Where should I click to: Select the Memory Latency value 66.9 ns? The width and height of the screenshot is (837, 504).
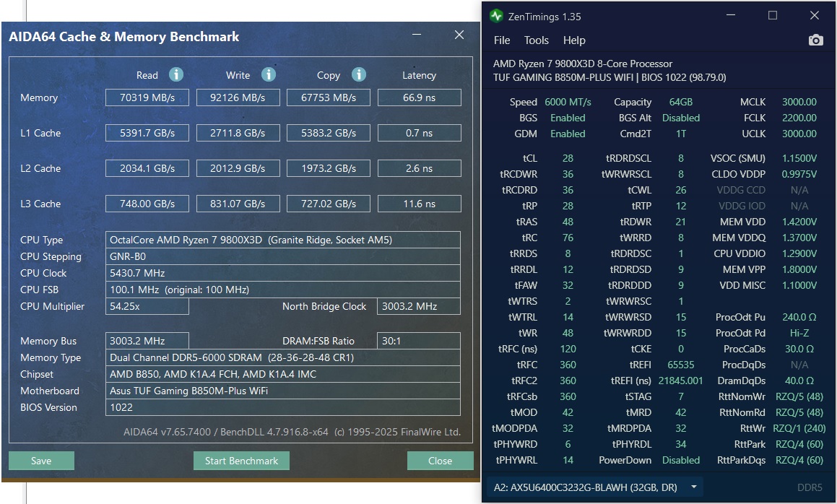419,97
